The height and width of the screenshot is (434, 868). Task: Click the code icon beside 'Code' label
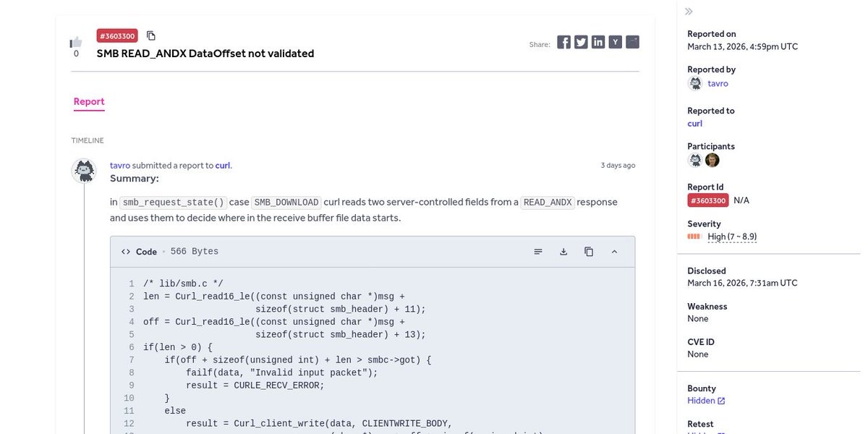[x=126, y=252]
